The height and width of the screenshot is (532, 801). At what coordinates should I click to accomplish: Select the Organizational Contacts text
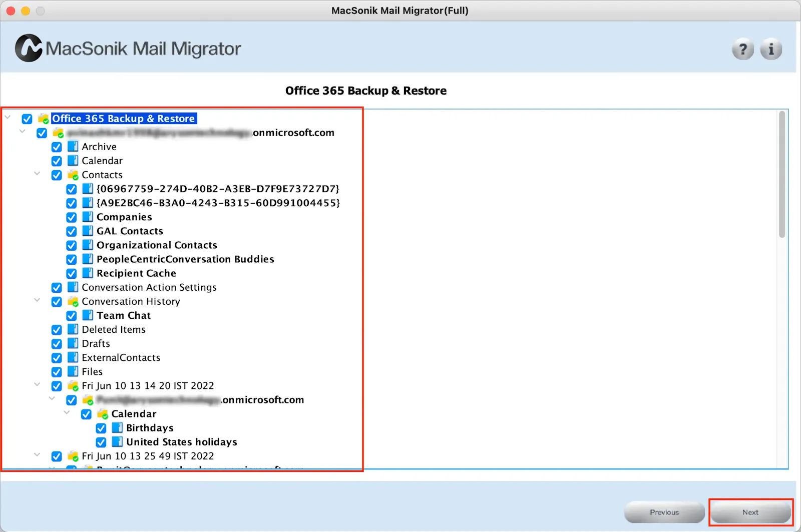pos(157,245)
